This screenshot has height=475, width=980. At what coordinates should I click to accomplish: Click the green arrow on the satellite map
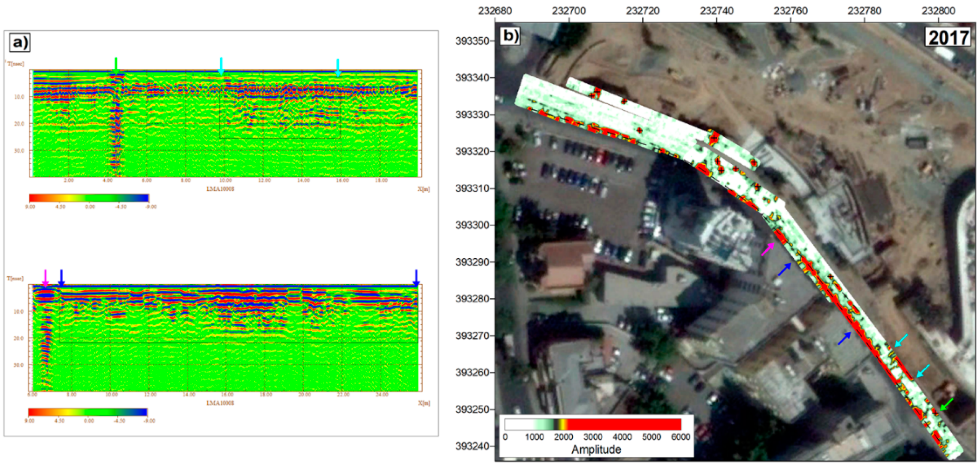tap(946, 404)
